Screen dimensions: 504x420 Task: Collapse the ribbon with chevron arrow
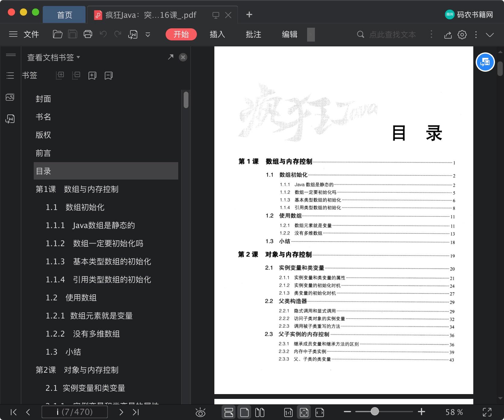(490, 35)
